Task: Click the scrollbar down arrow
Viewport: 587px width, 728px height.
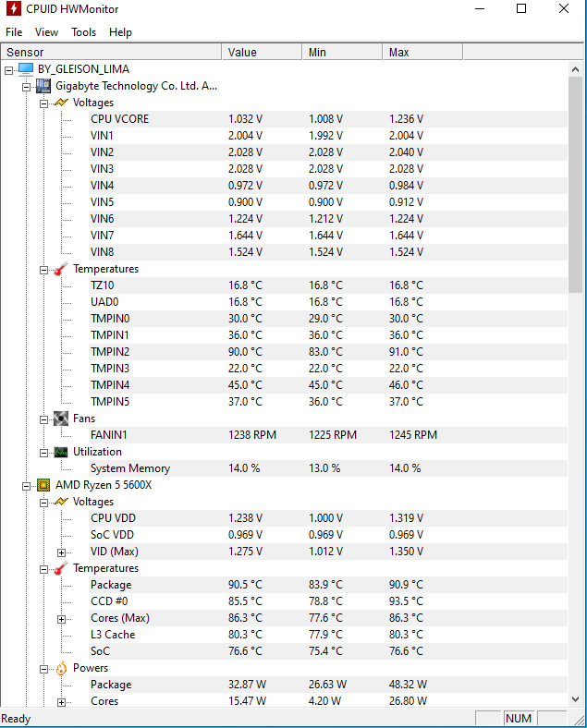Action: (x=575, y=699)
